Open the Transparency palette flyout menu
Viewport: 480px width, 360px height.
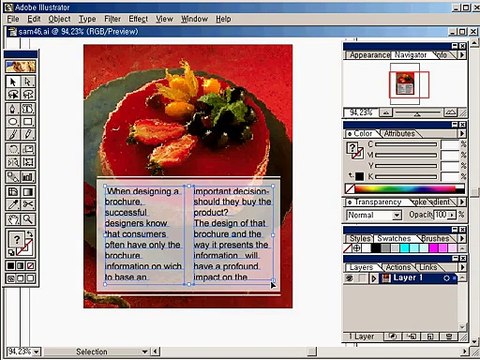click(x=462, y=202)
